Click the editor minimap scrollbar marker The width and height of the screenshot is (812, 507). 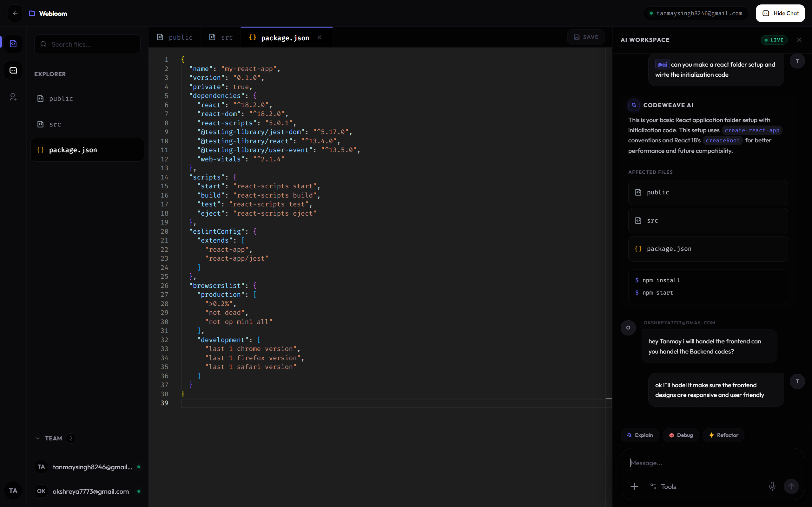(609, 399)
